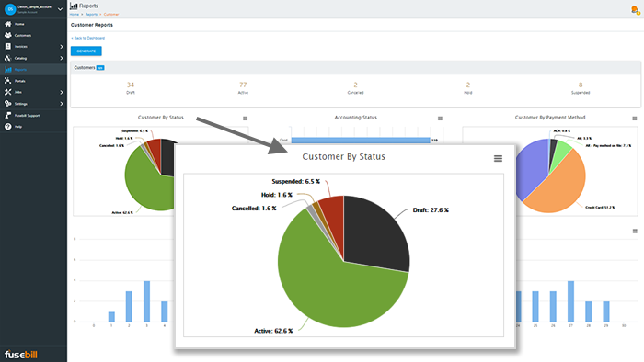Viewport: 644px width, 362px height.
Task: Expand the Invoices submenu chevron
Action: pos(62,47)
